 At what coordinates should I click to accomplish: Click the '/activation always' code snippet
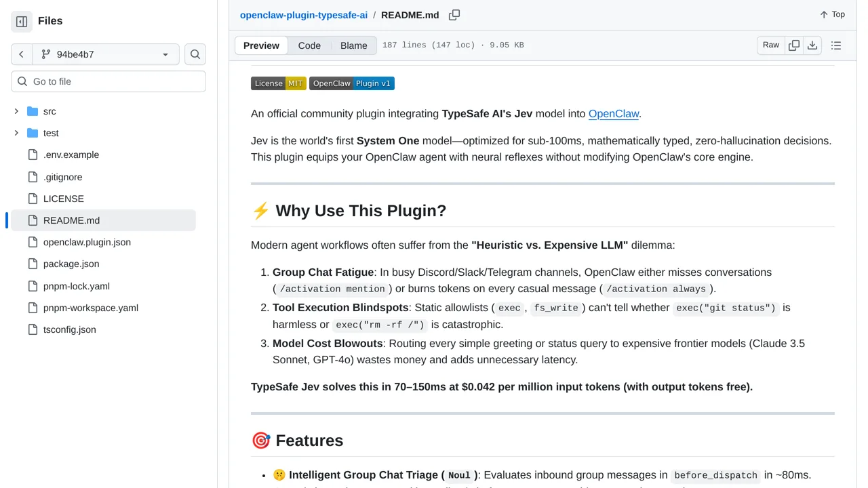656,289
